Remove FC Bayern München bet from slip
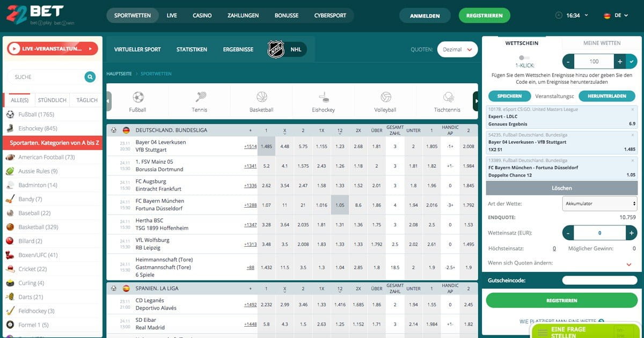This screenshot has width=644, height=338. pyautogui.click(x=633, y=160)
